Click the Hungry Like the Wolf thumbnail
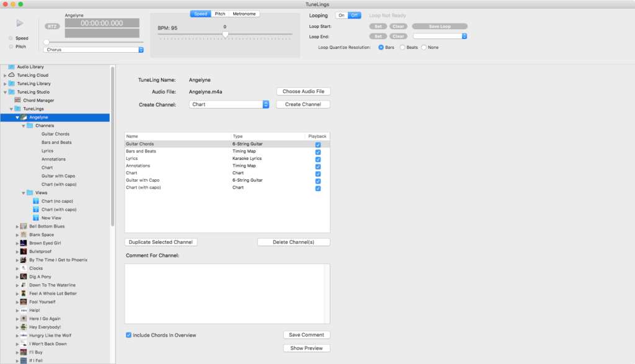This screenshot has width=635, height=364. click(24, 335)
